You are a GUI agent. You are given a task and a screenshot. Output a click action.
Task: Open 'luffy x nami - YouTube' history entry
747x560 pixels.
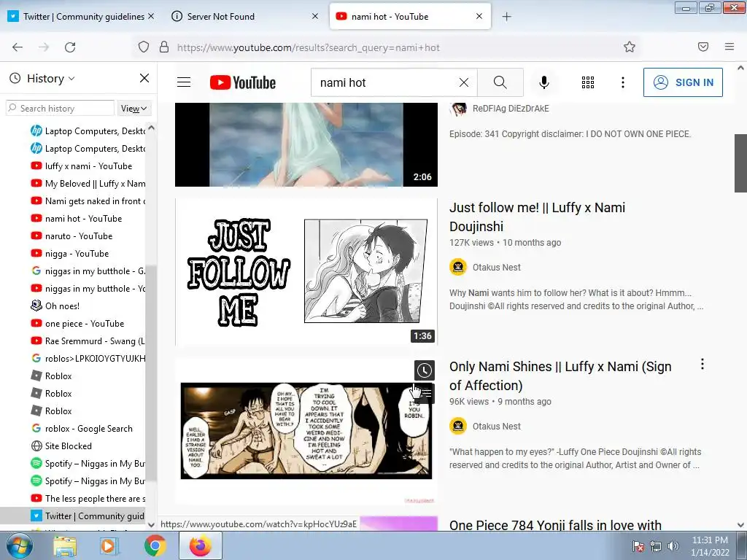tap(88, 166)
